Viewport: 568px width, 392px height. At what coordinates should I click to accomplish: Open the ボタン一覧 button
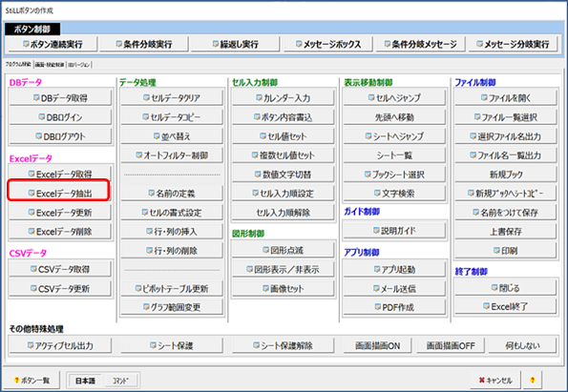pos(32,380)
